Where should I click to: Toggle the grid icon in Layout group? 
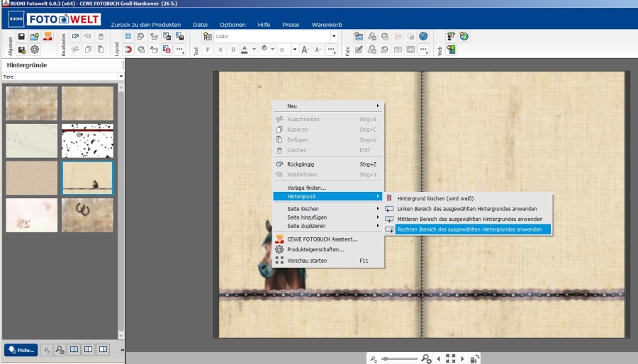point(128,37)
